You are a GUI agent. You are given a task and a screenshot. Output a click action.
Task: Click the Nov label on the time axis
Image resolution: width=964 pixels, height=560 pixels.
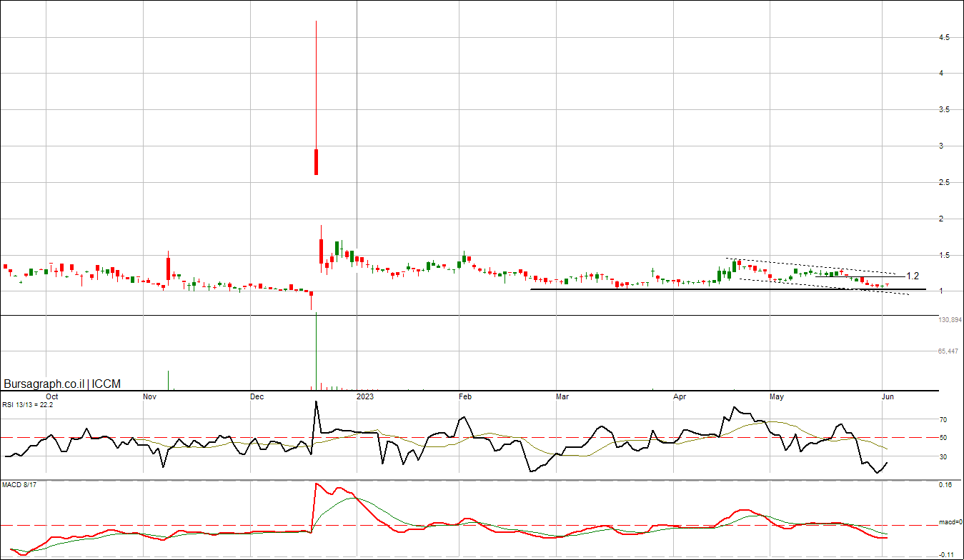tap(149, 396)
